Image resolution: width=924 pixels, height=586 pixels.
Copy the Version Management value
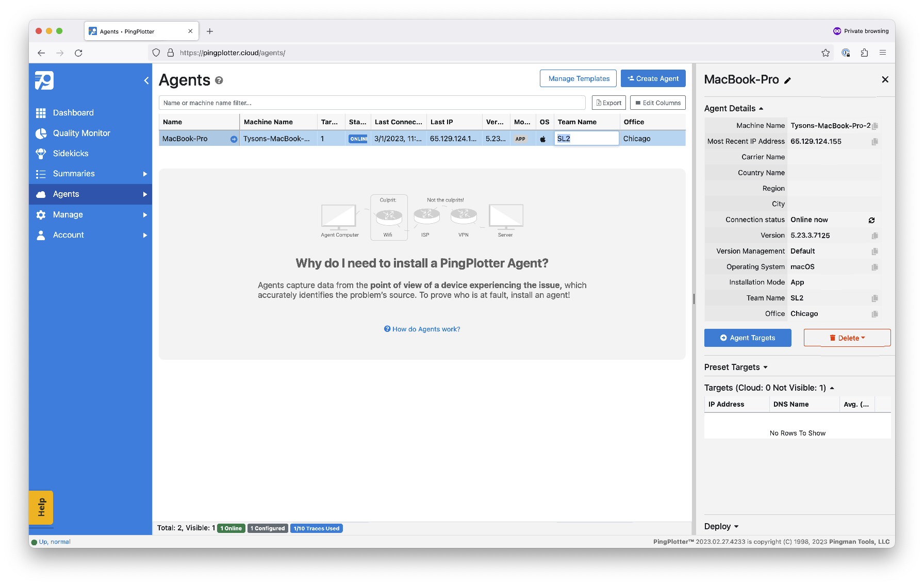pyautogui.click(x=874, y=252)
